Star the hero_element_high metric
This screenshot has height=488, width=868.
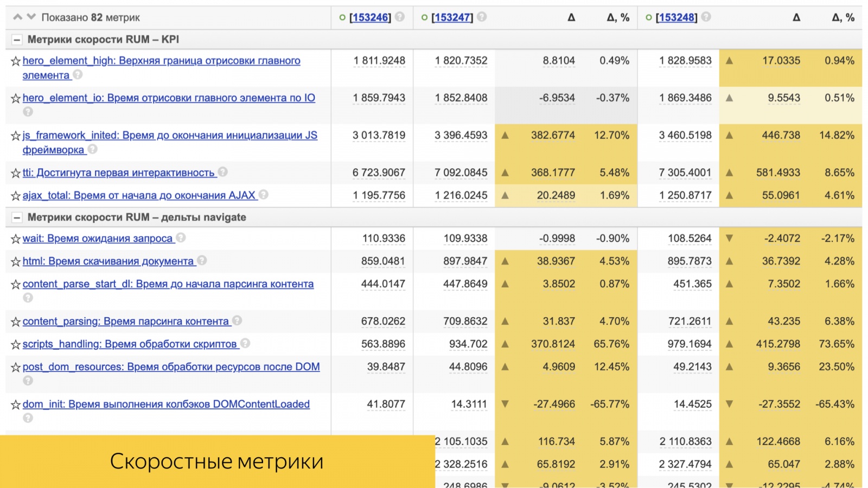[x=15, y=61]
